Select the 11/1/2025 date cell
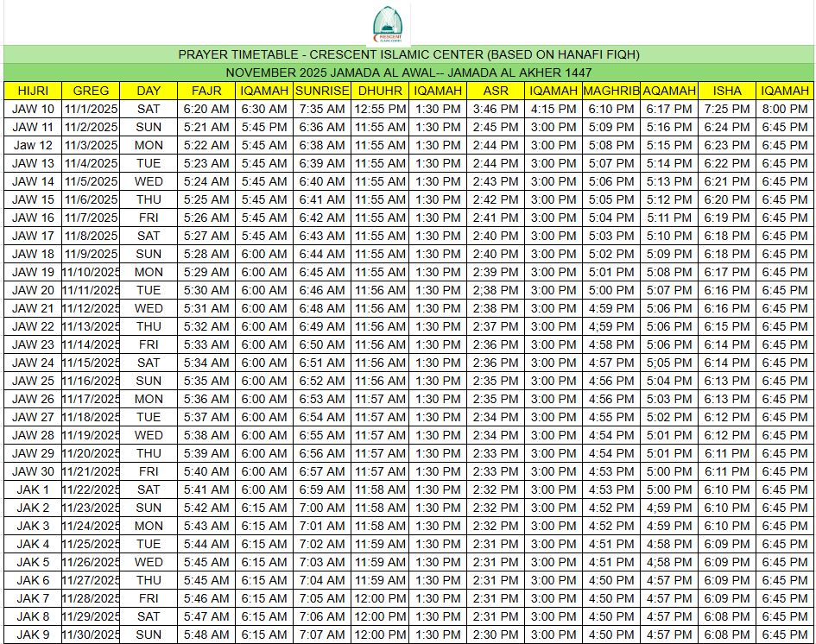 [x=91, y=109]
